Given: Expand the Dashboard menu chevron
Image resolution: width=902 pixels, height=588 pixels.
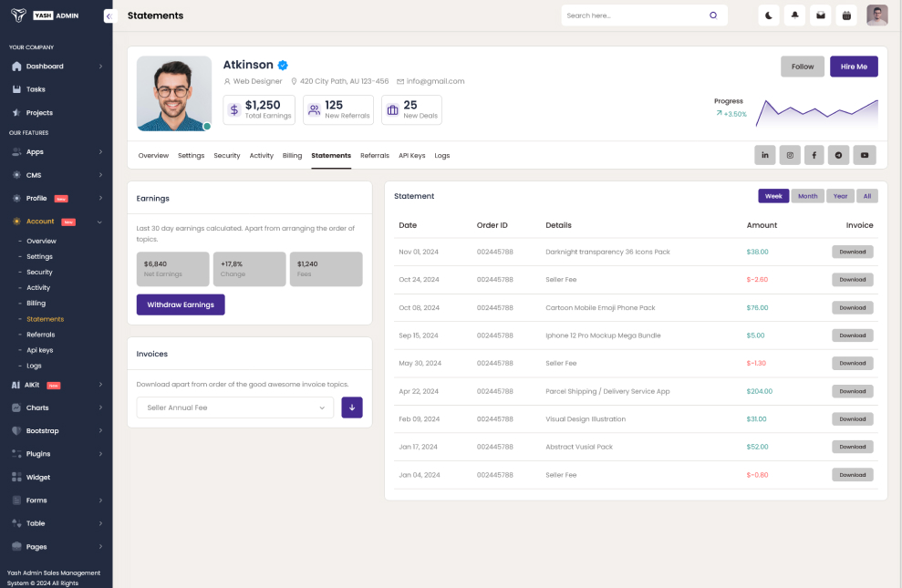Looking at the screenshot, I should pos(100,67).
